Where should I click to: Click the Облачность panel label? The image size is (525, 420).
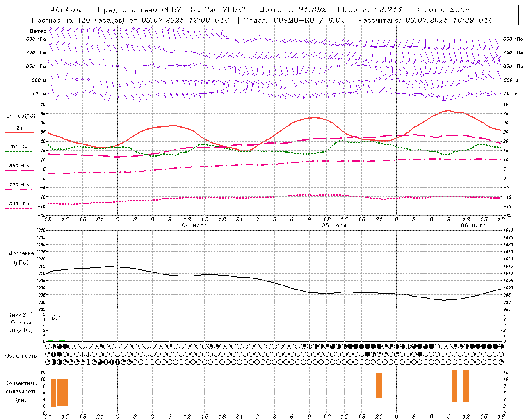click(x=21, y=356)
